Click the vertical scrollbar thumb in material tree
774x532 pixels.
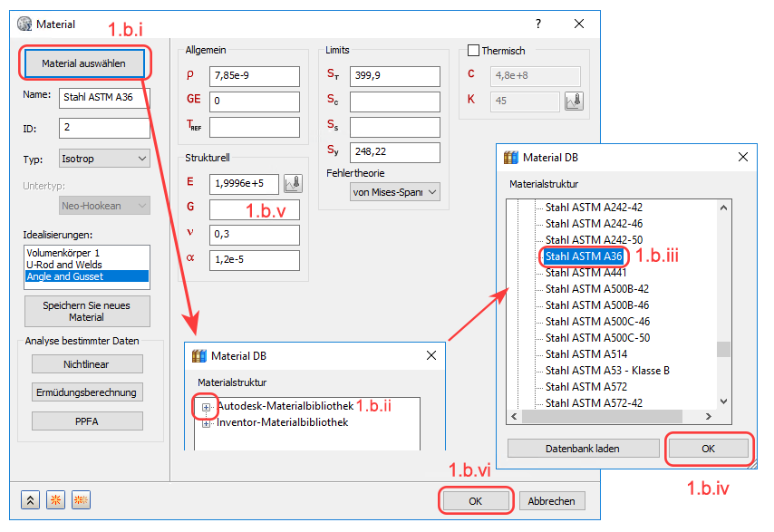[723, 349]
